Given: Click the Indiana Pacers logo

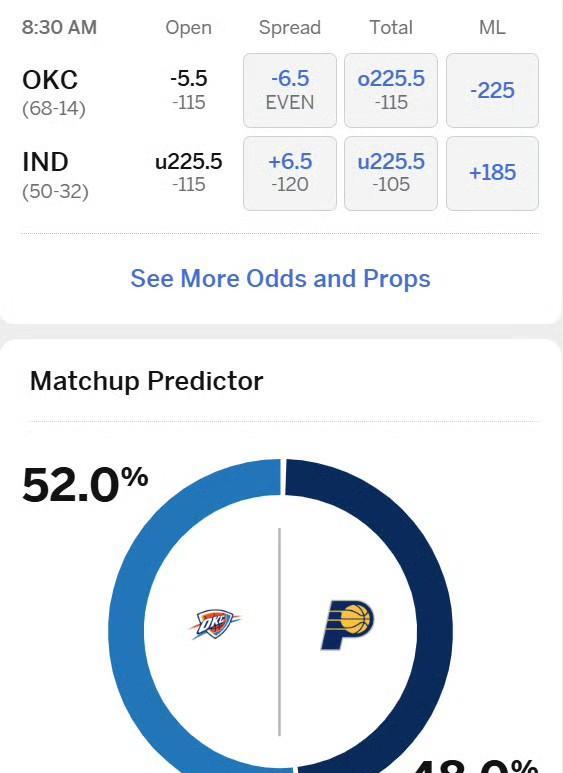Looking at the screenshot, I should [348, 625].
